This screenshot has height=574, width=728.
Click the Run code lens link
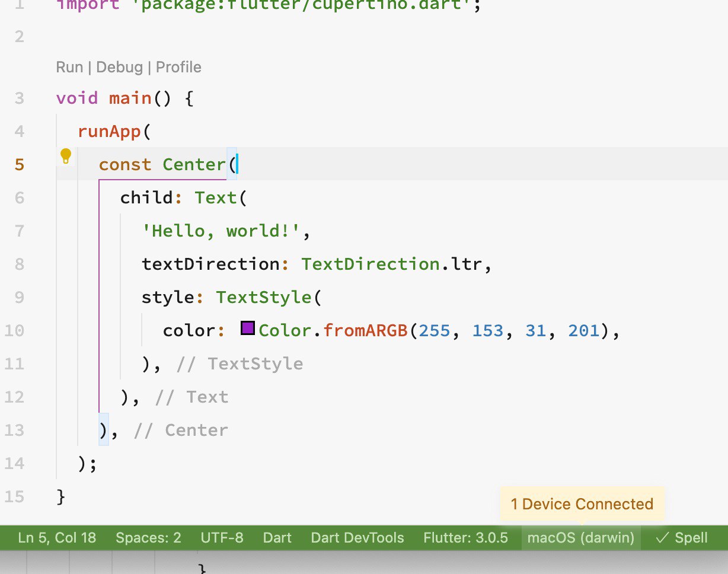tap(69, 67)
